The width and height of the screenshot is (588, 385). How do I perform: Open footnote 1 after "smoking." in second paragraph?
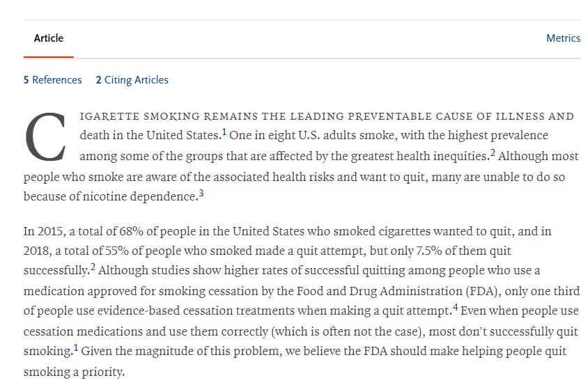pos(76,349)
